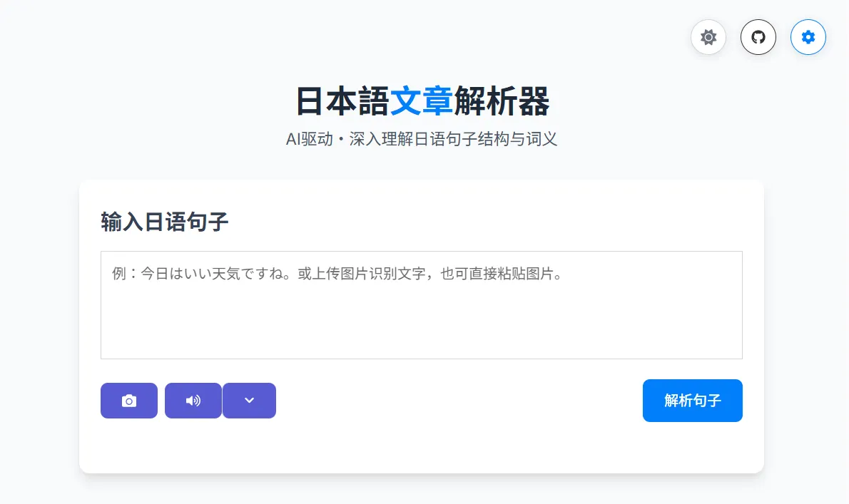Image resolution: width=849 pixels, height=504 pixels.
Task: Toggle light/dark theme sun icon
Action: pos(708,37)
